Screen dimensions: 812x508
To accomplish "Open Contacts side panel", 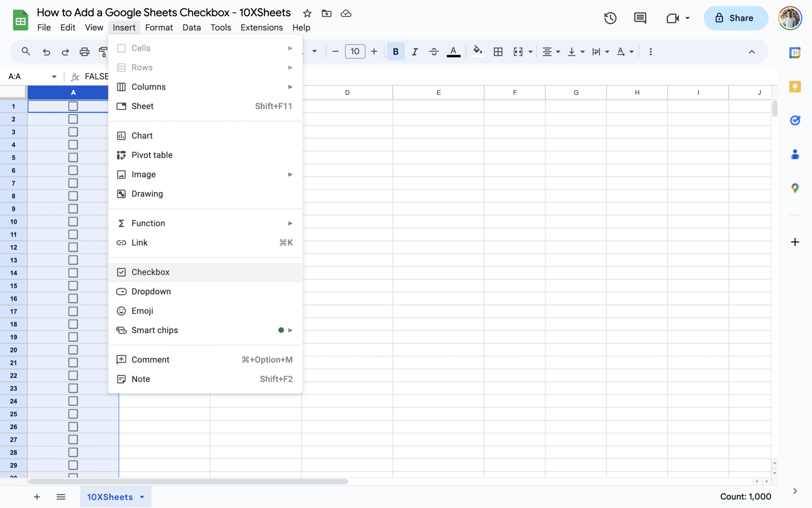I will pyautogui.click(x=795, y=154).
